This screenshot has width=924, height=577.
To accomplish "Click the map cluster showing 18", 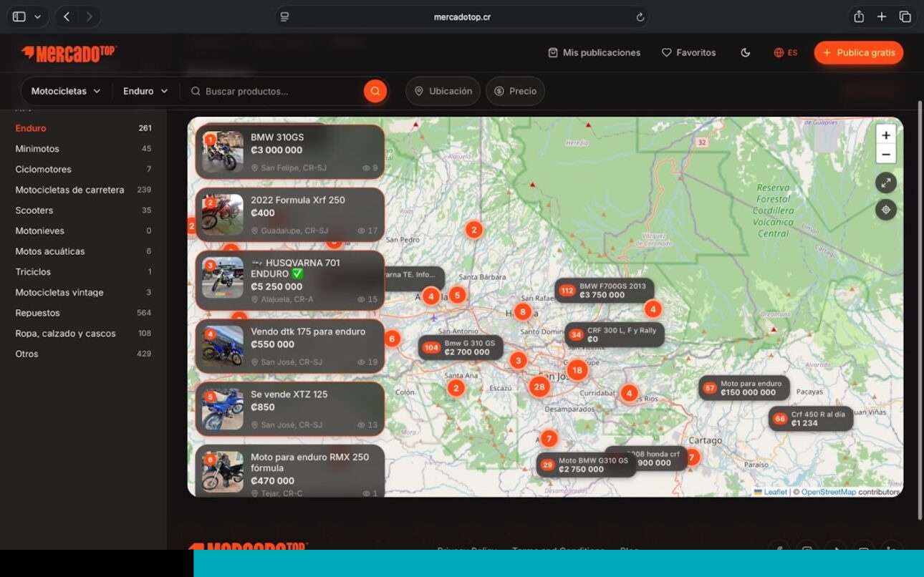I will pos(577,369).
